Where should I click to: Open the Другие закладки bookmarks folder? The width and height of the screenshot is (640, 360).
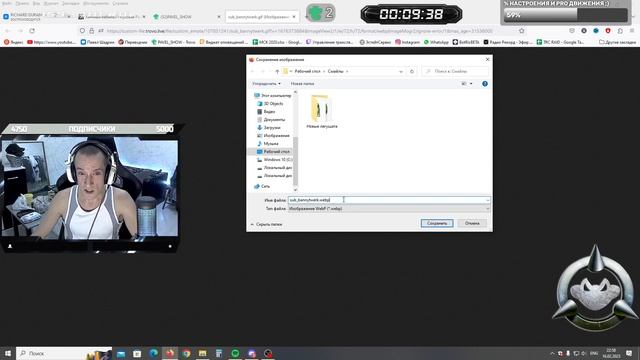[617, 42]
